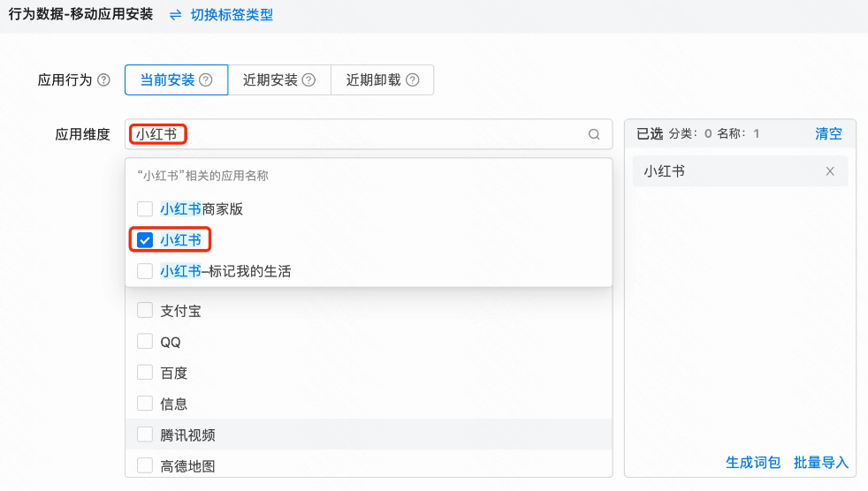The width and height of the screenshot is (868, 491).
Task: Uncheck the 小红书 checkbox
Action: (145, 240)
